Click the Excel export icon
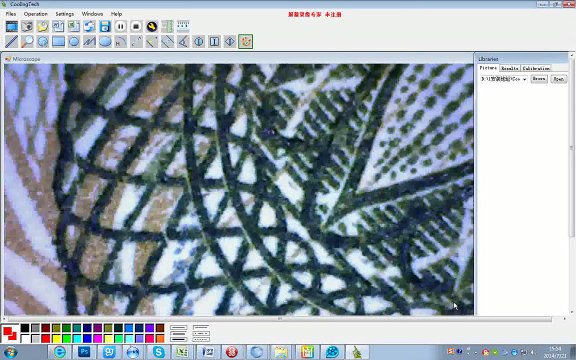The width and height of the screenshot is (576, 360). point(74,26)
